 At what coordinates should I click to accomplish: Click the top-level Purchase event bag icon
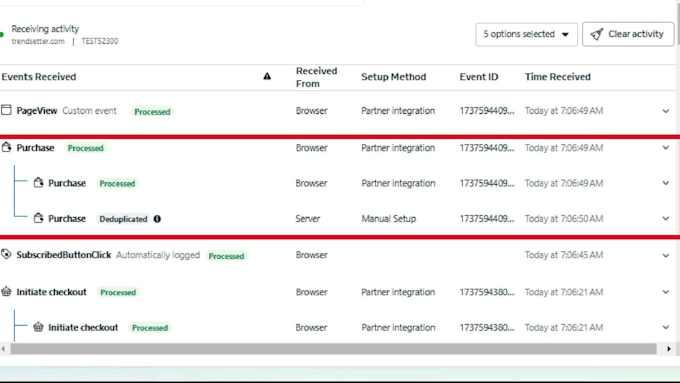6,147
